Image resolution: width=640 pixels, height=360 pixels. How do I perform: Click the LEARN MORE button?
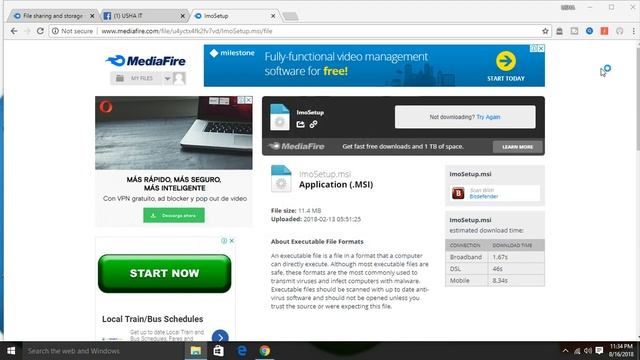click(518, 147)
